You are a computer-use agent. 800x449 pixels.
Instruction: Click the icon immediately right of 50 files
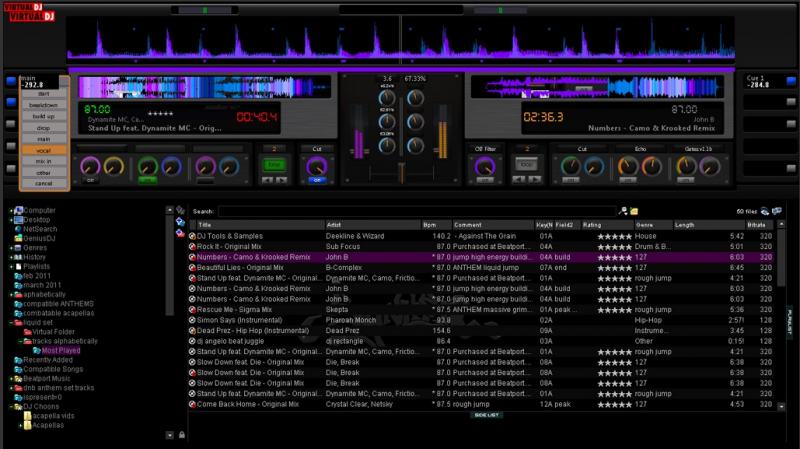(765, 211)
